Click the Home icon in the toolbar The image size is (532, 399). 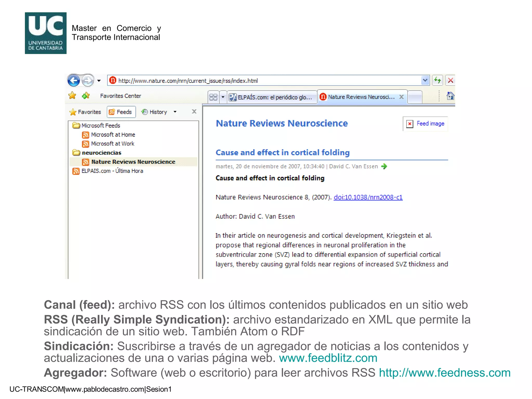(x=450, y=96)
